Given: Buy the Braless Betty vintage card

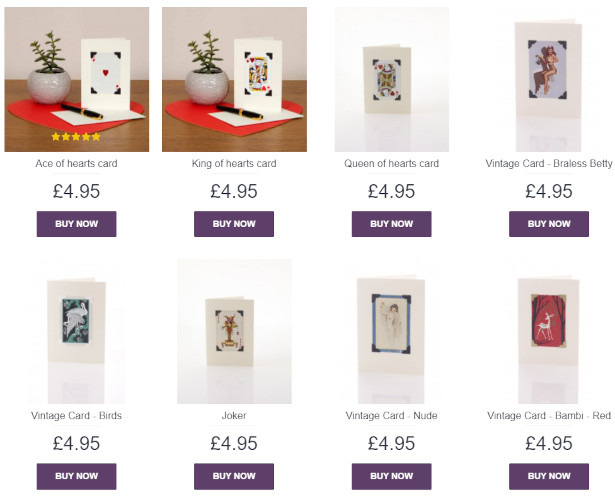Looking at the screenshot, I should (x=549, y=224).
